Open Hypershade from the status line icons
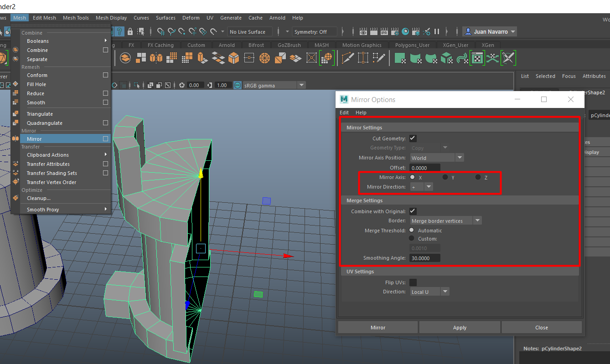This screenshot has width=610, height=364. (x=406, y=31)
